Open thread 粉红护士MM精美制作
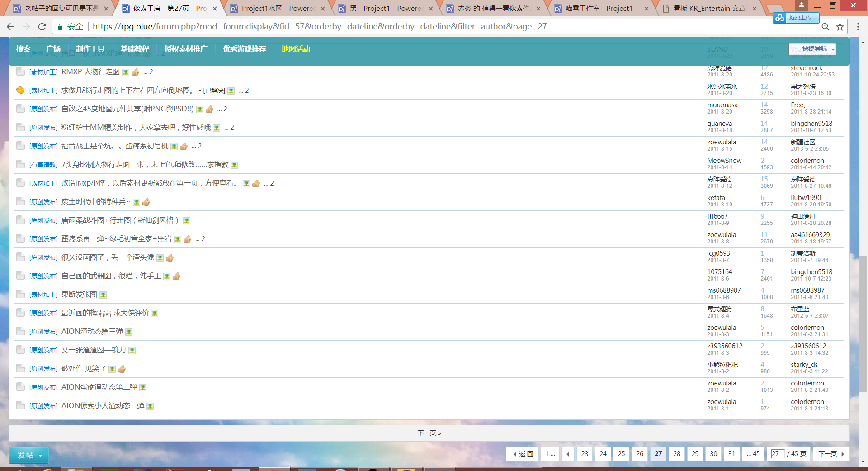The height and width of the screenshot is (471, 868). tap(136, 128)
